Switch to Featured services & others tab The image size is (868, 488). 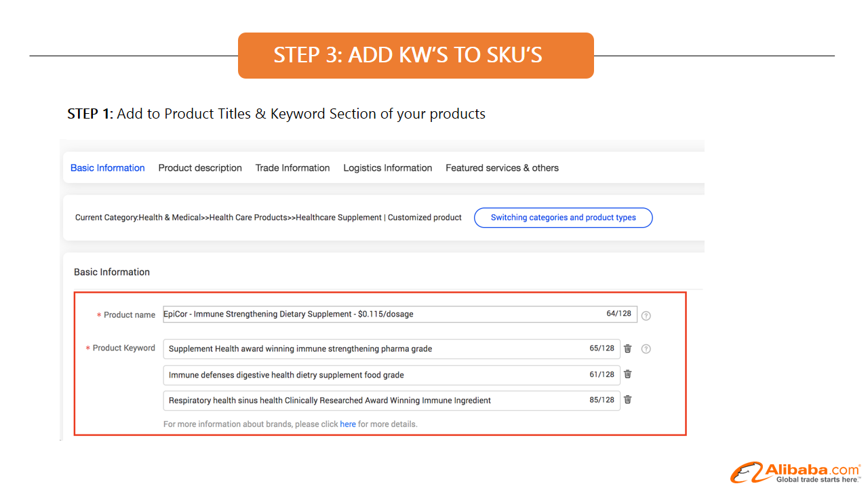pyautogui.click(x=502, y=168)
